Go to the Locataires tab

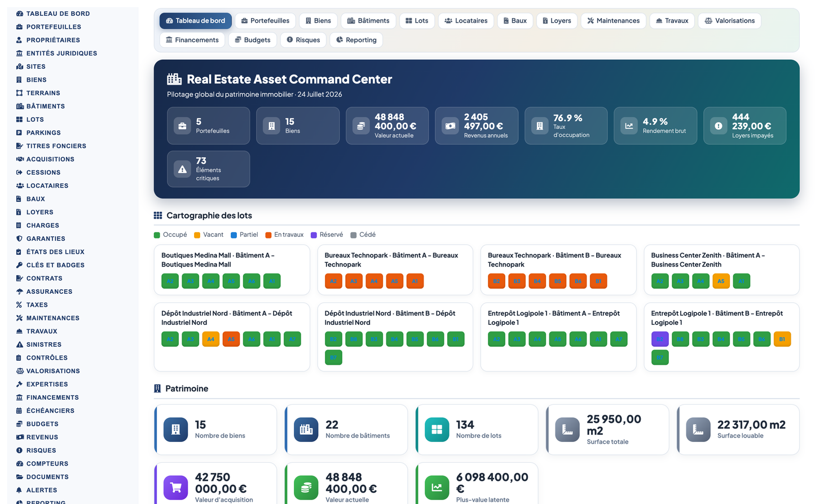[466, 21]
